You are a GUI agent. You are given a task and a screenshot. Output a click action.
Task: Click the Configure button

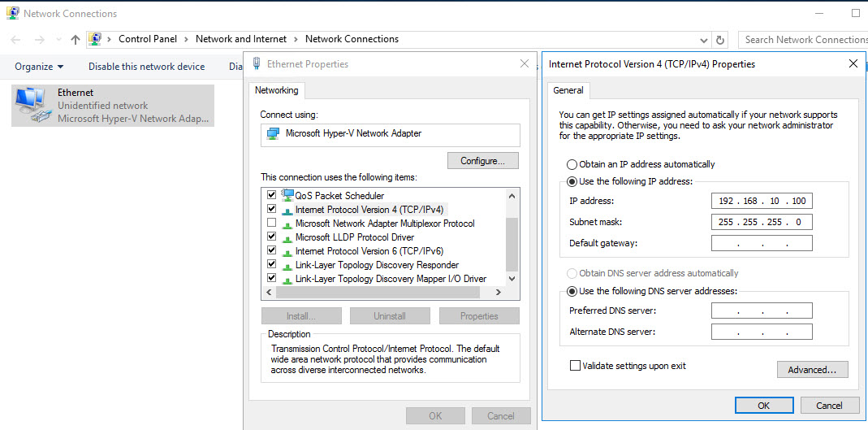tap(482, 161)
